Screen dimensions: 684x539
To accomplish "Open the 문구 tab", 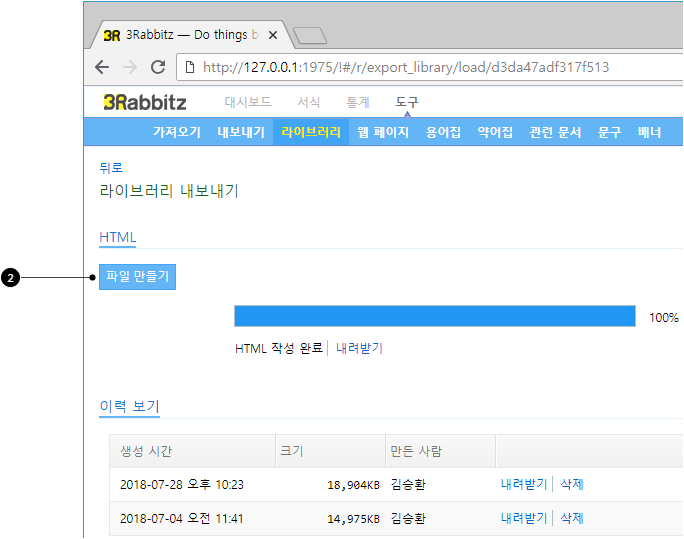I will click(x=609, y=132).
